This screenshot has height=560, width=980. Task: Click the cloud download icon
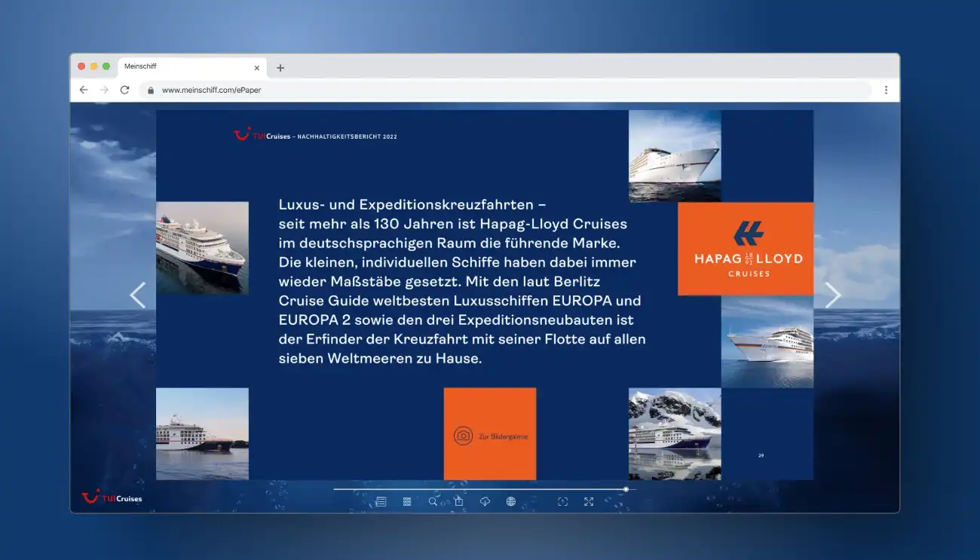(x=485, y=501)
